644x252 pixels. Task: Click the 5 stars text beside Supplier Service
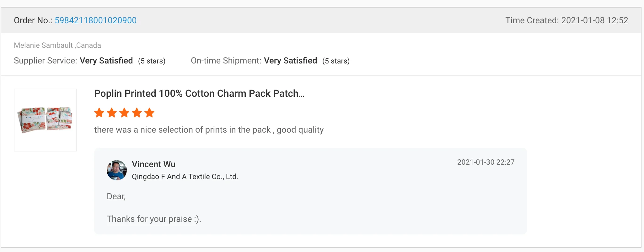[152, 61]
